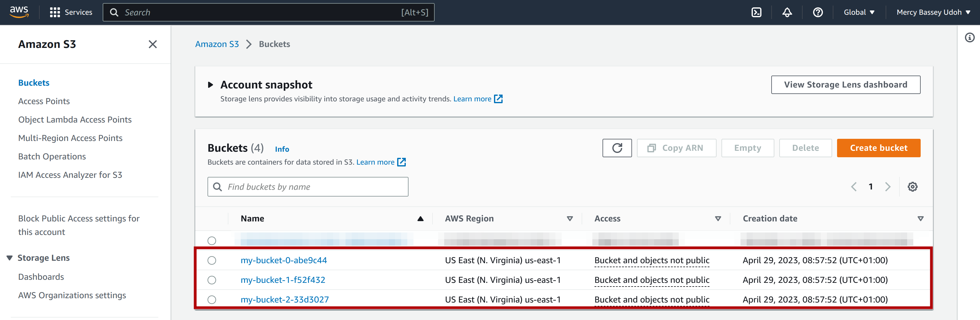Open the notifications bell

[787, 13]
